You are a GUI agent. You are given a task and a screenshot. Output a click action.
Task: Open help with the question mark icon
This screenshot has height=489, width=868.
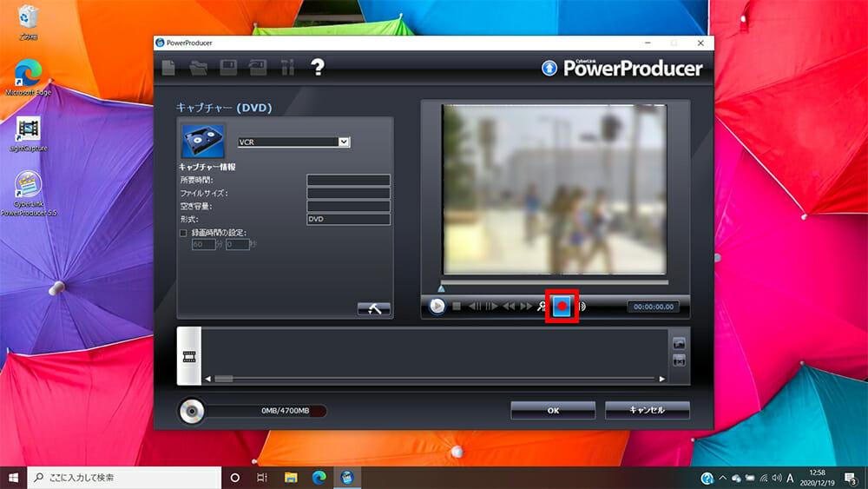tap(317, 68)
